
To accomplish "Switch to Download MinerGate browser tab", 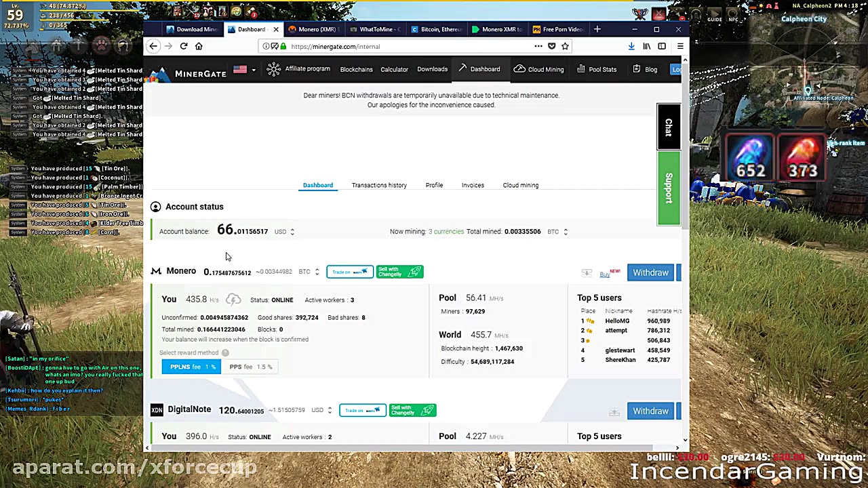I will click(x=191, y=29).
